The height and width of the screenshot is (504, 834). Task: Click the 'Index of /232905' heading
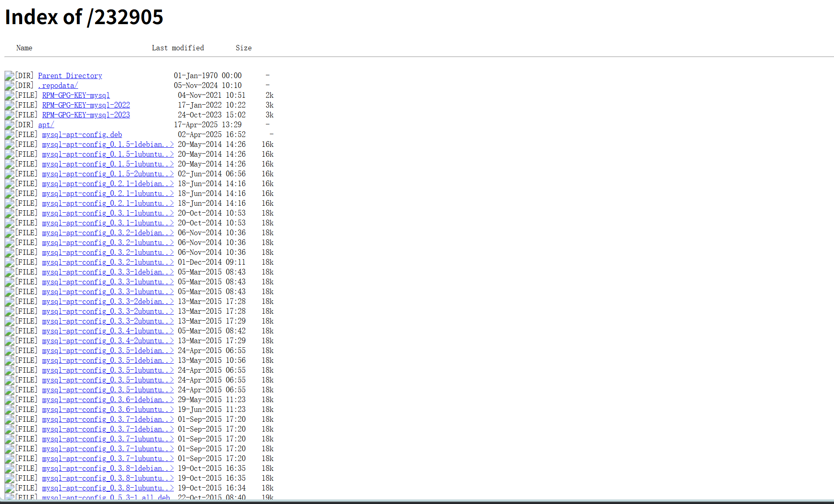(84, 17)
